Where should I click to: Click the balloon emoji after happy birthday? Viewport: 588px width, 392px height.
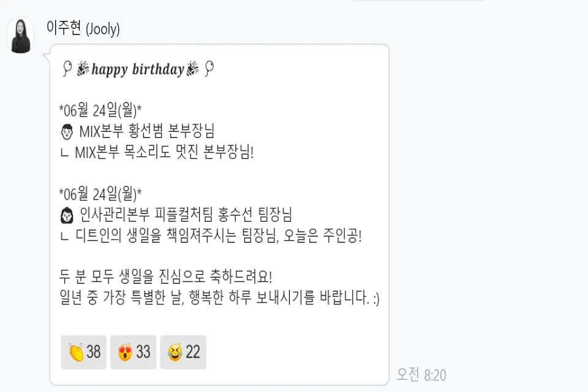point(209,69)
